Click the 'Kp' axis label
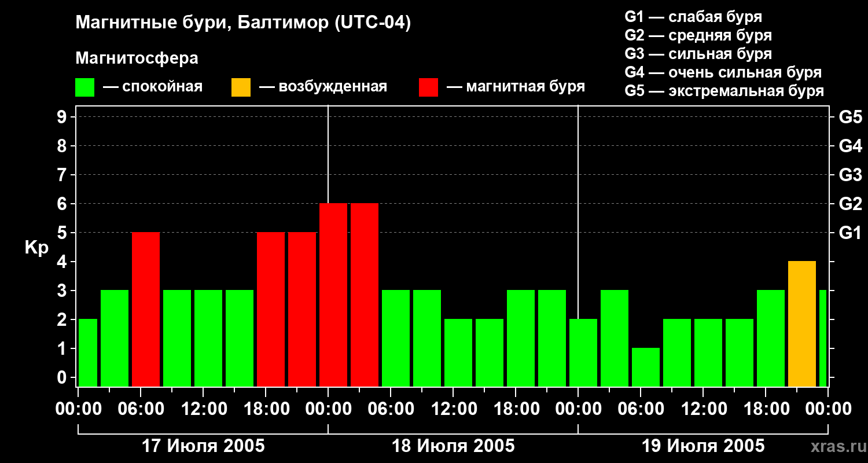This screenshot has width=868, height=463. pyautogui.click(x=36, y=248)
